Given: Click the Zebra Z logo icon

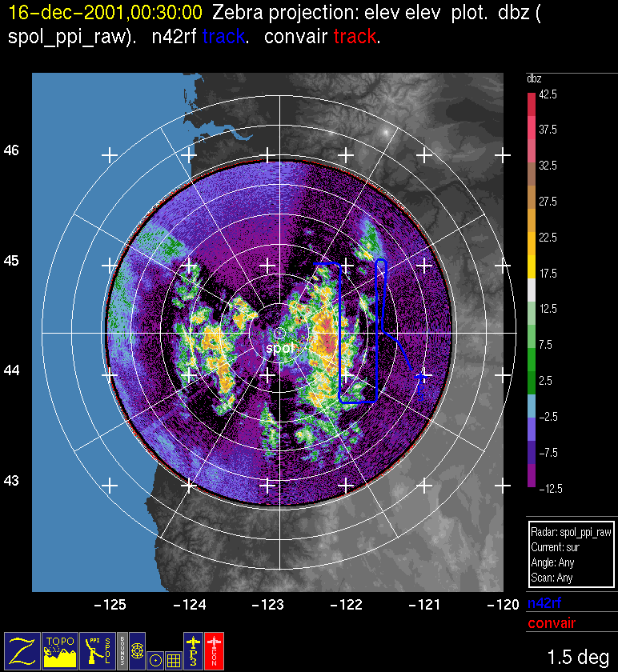Looking at the screenshot, I should pos(22,650).
